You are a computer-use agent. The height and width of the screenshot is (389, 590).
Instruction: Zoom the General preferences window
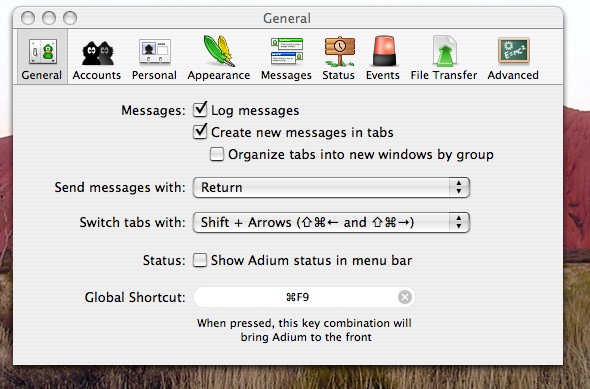pos(70,18)
